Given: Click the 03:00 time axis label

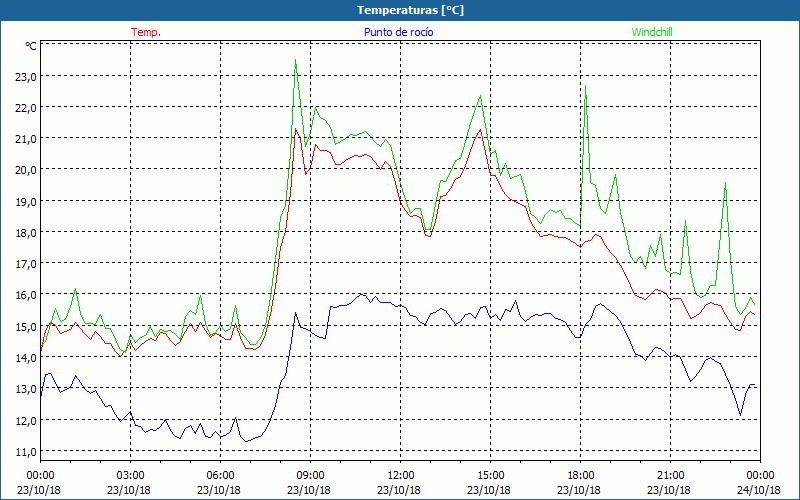Looking at the screenshot, I should point(130,475).
